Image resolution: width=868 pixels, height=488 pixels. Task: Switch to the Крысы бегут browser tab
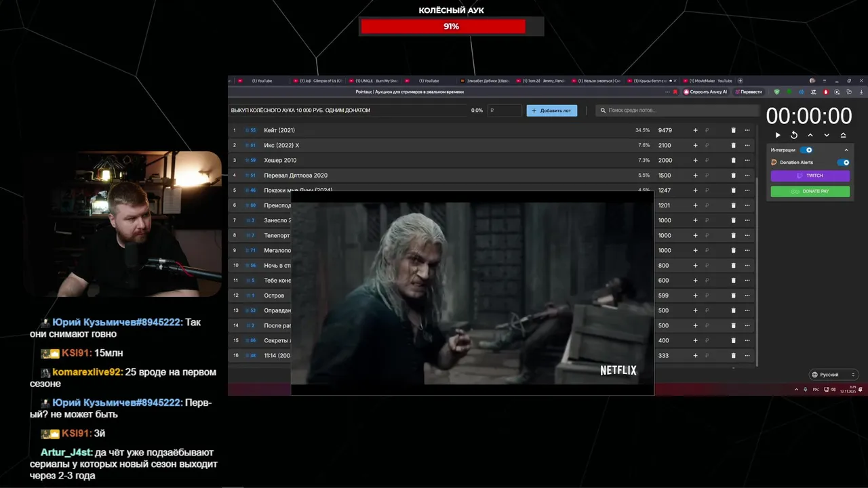pos(652,81)
